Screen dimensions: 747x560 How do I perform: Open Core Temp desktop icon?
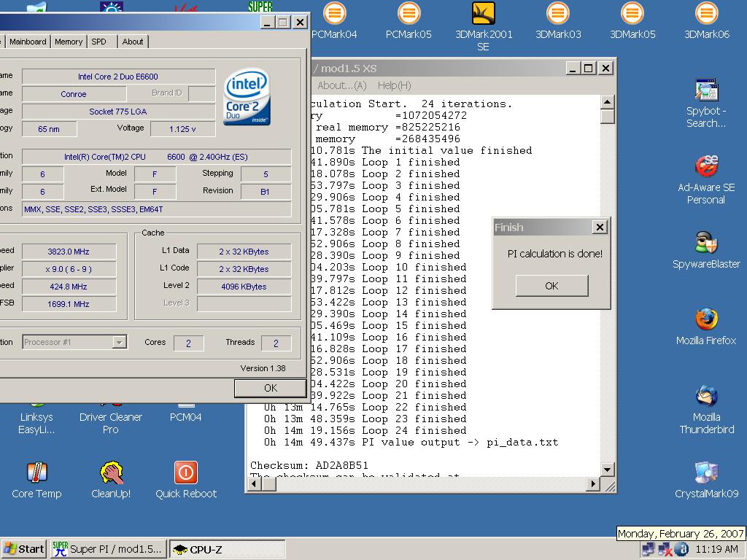coord(36,480)
